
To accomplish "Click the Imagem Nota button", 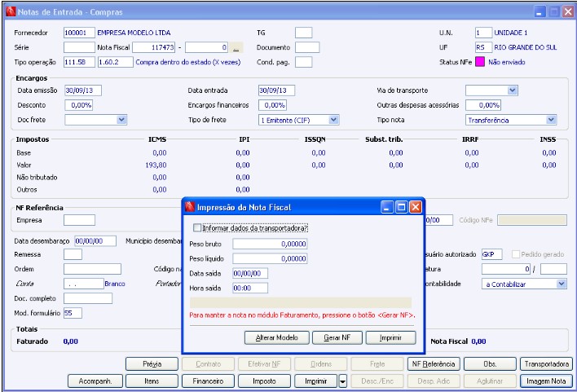I will tap(547, 381).
